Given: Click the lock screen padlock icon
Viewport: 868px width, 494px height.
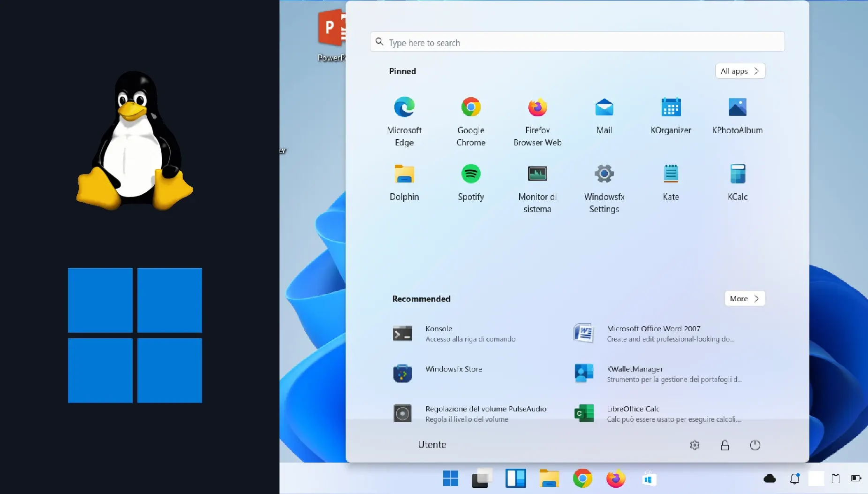Looking at the screenshot, I should click(x=725, y=445).
